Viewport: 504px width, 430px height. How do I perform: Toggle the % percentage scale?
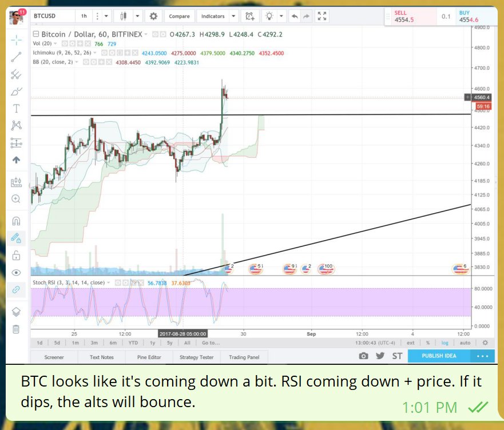click(x=428, y=343)
